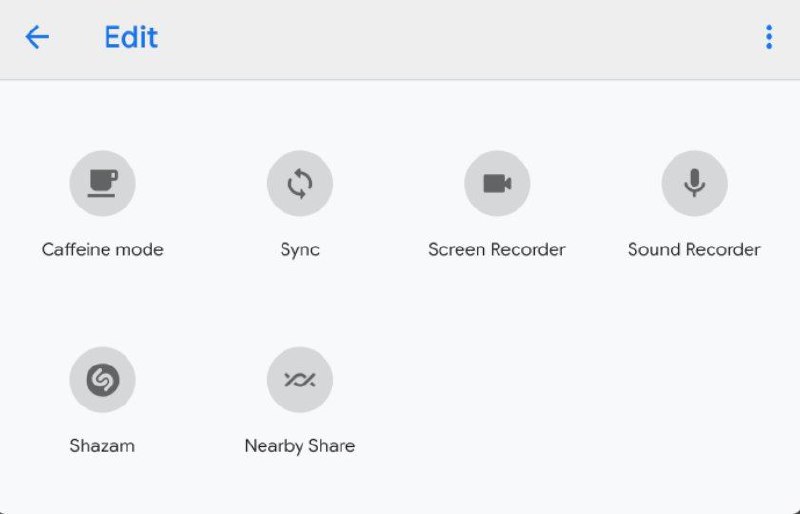
Task: Select the Caffeine mode coffee cup icon
Action: pos(102,183)
